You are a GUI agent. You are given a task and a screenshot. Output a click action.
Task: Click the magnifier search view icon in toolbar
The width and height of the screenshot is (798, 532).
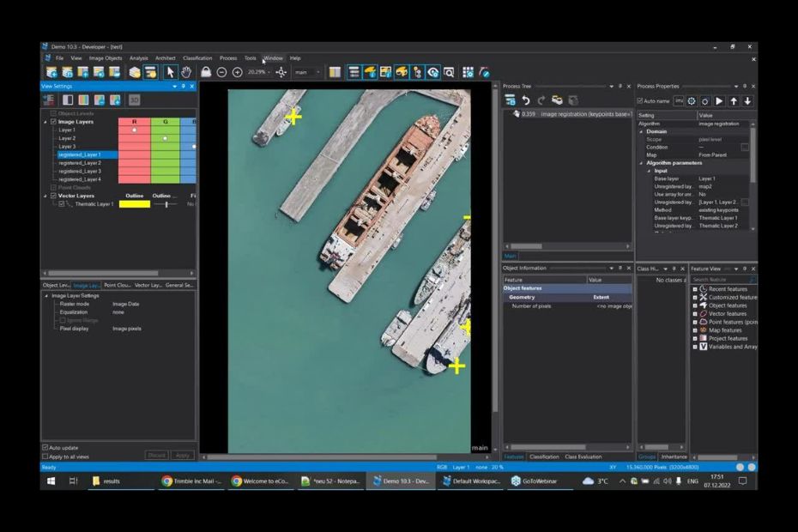[449, 72]
